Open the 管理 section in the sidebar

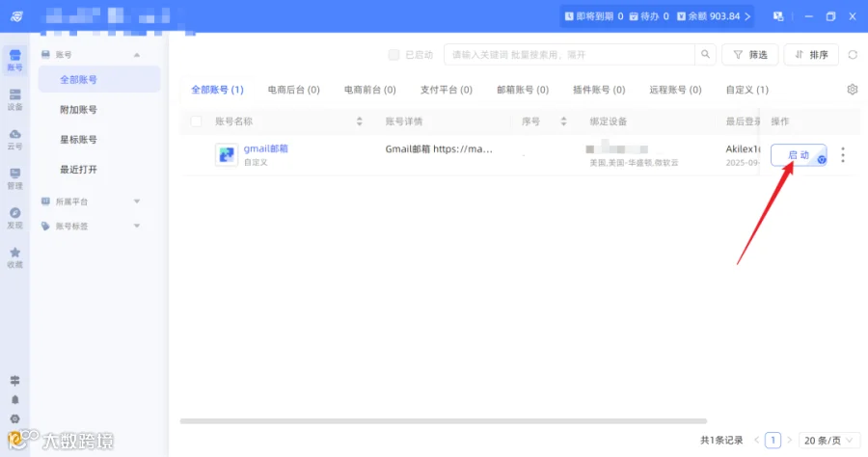click(14, 178)
